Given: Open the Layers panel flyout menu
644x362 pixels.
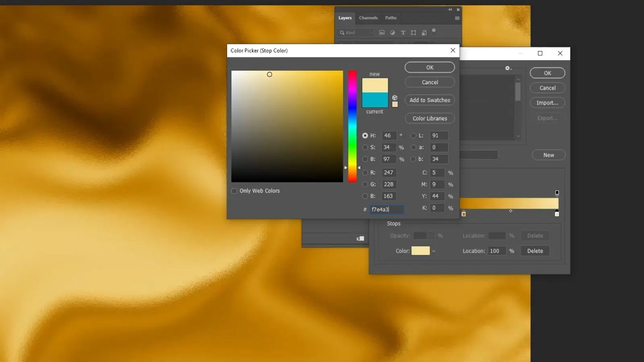Looking at the screenshot, I should [x=457, y=18].
